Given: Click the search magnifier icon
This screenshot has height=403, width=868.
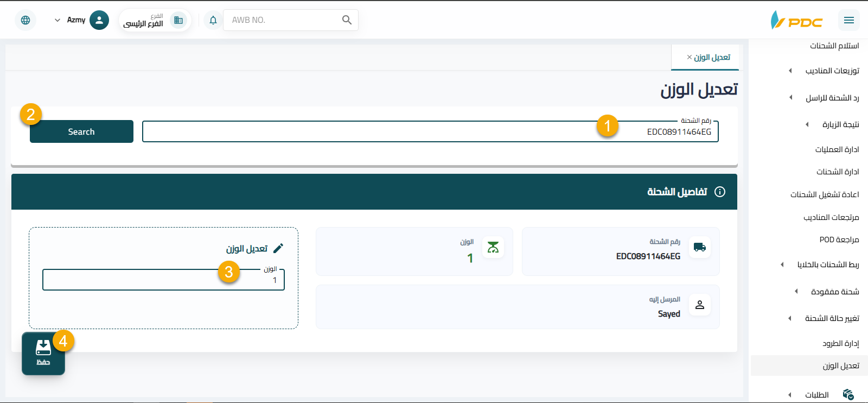Looking at the screenshot, I should click(347, 20).
